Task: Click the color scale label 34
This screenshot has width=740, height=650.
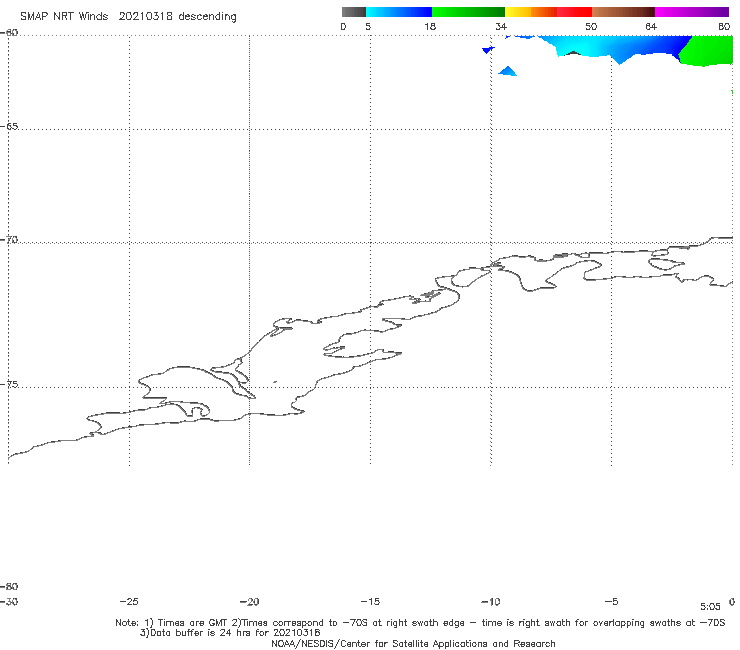Action: (501, 26)
